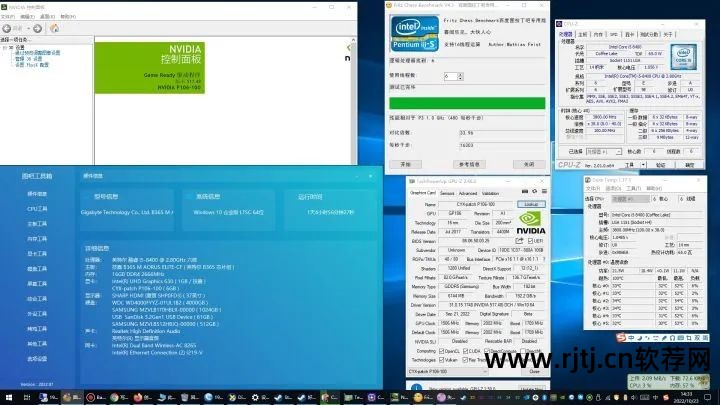The height and width of the screenshot is (405, 720).
Task: Open the GPU-Z hamburger menu icon
Action: (544, 191)
